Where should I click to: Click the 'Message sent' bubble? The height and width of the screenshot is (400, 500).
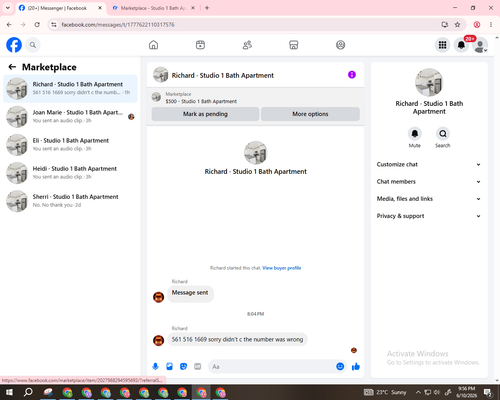190,293
